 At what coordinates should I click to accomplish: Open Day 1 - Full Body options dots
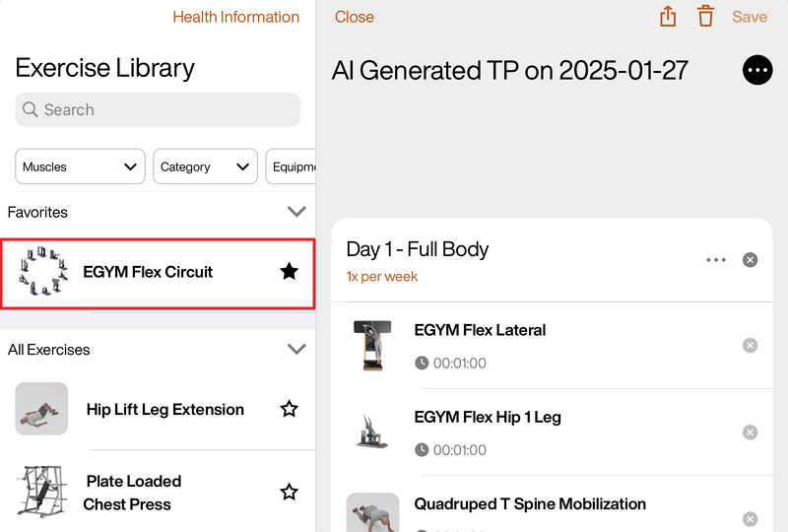coord(716,260)
